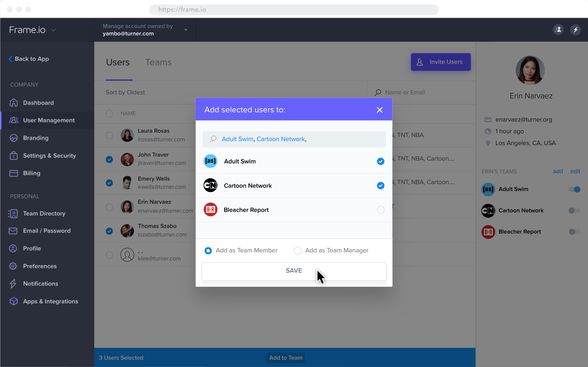Click the Bleacher Report logo in dialog
Screen dimensions: 588x367
click(x=211, y=210)
